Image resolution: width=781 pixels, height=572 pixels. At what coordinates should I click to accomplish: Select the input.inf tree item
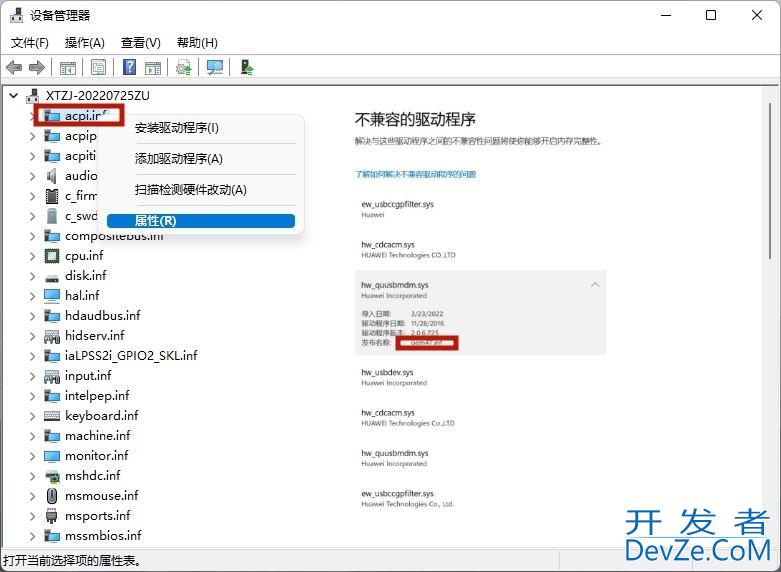(88, 376)
